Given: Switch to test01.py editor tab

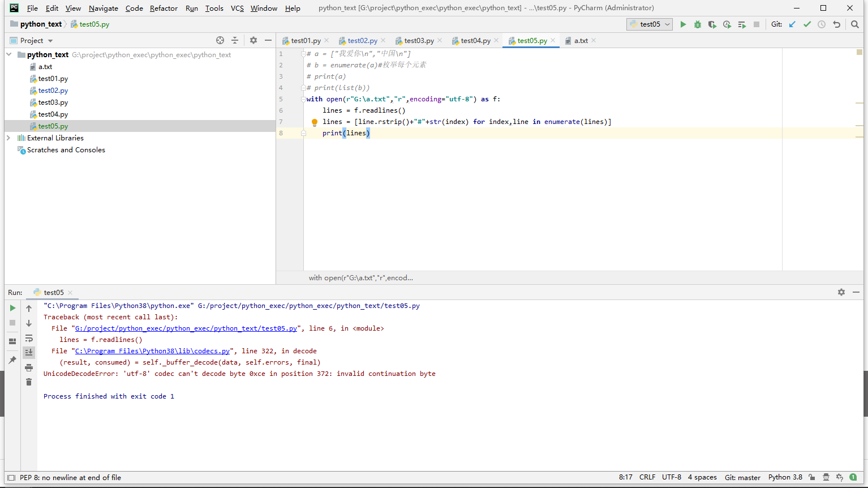Looking at the screenshot, I should point(306,41).
